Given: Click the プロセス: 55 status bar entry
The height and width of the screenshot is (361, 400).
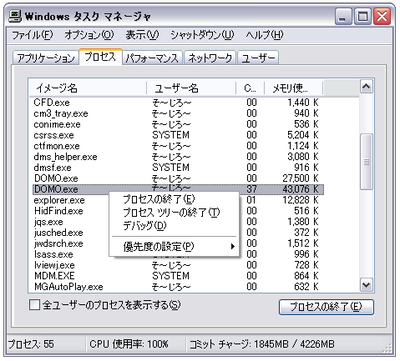Looking at the screenshot, I should [x=31, y=344].
